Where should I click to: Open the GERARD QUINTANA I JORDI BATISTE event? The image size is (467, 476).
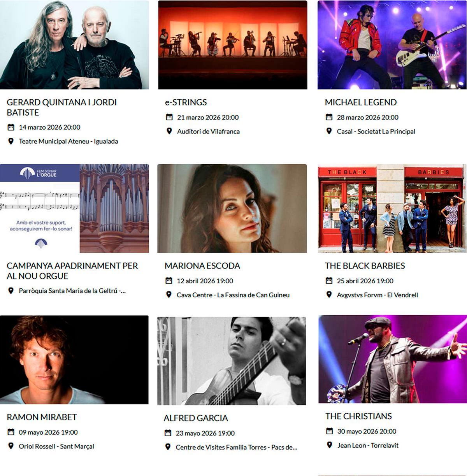point(61,107)
